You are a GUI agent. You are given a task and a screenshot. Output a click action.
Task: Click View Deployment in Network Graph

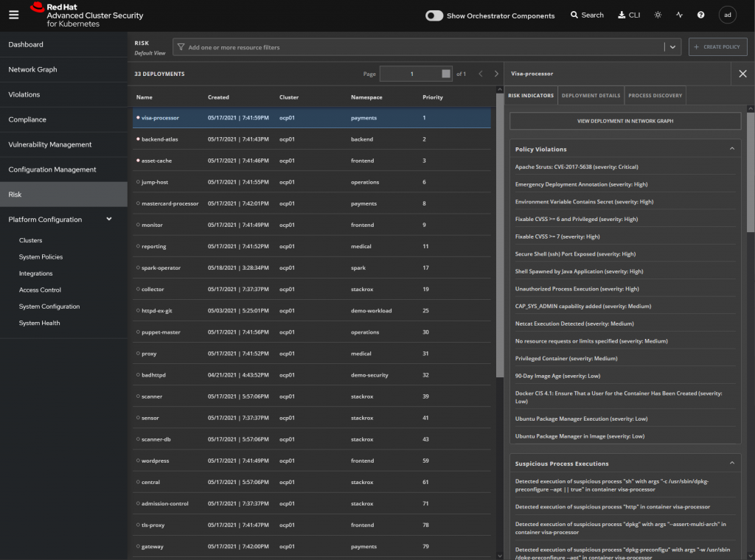tap(625, 121)
